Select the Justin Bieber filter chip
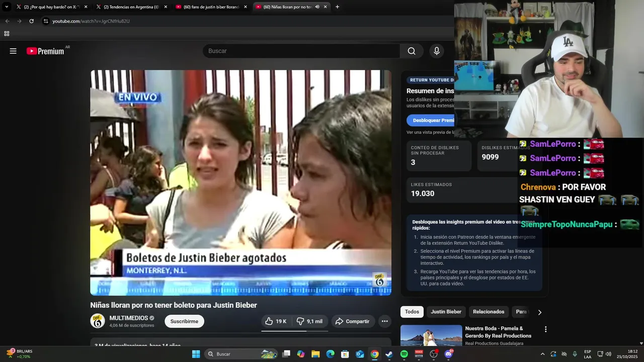Viewport: 644px width, 362px height. point(446,312)
